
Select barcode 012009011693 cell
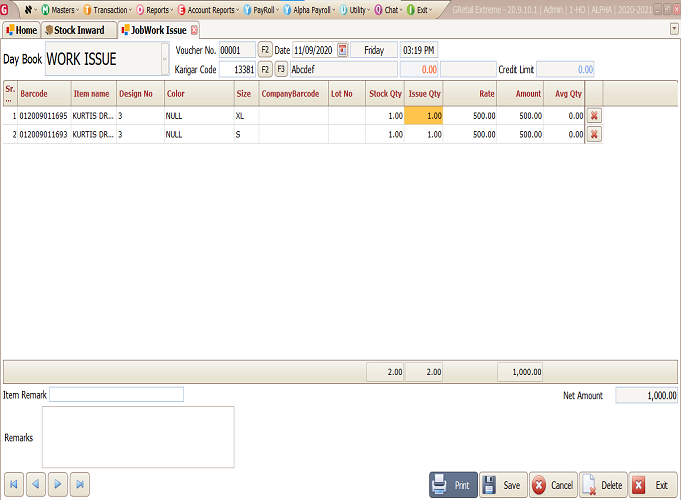coord(43,135)
